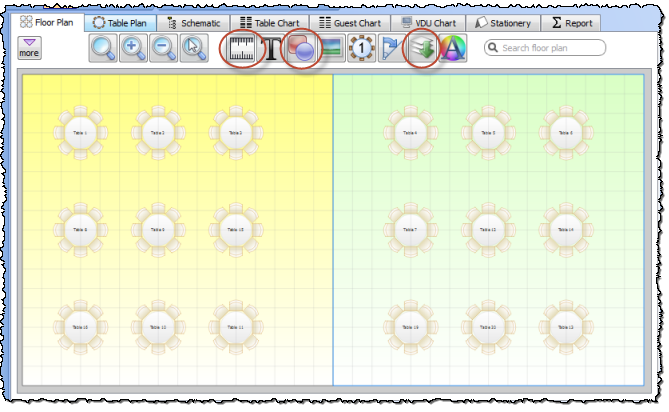Click the green down-arrow toolbar icon
This screenshot has width=669, height=412.
pos(421,48)
